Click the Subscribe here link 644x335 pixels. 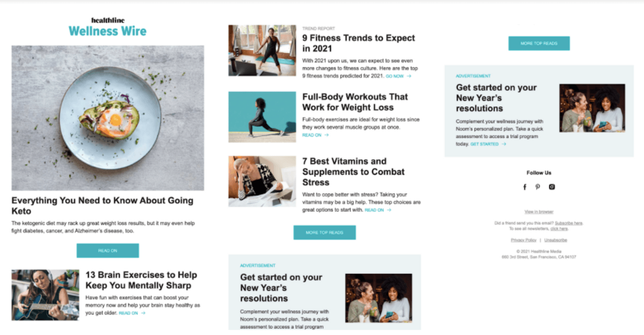569,223
